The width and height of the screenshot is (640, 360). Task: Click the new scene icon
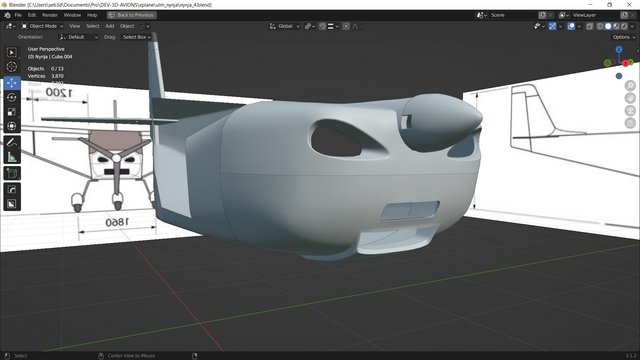[x=542, y=15]
